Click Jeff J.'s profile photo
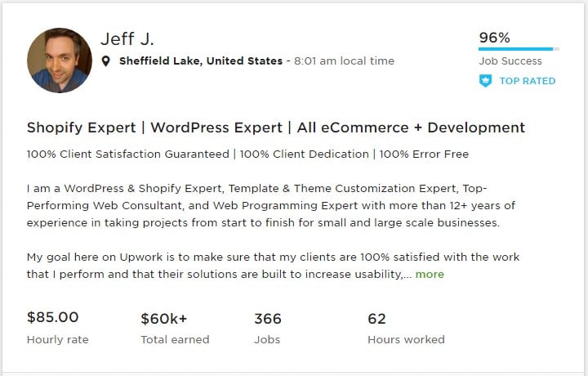 (x=59, y=60)
